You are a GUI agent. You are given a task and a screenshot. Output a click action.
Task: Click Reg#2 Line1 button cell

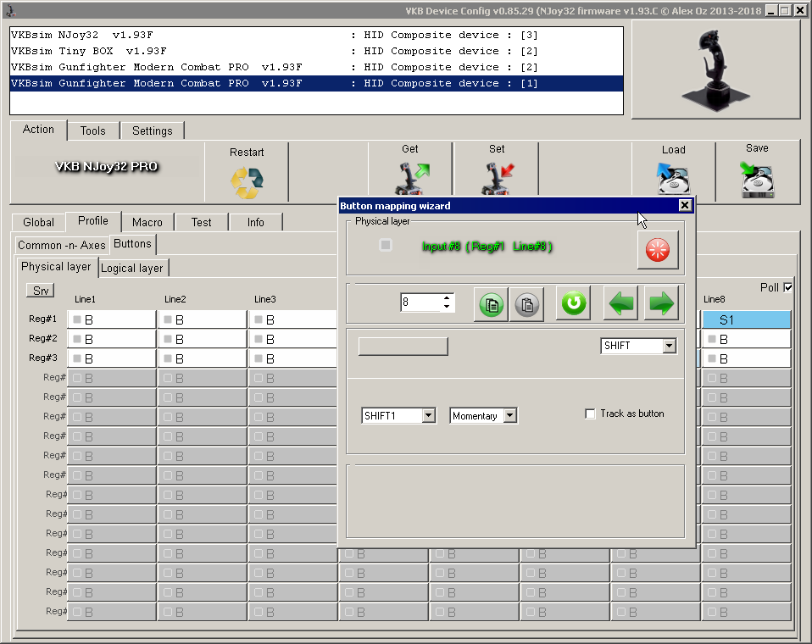pyautogui.click(x=111, y=339)
